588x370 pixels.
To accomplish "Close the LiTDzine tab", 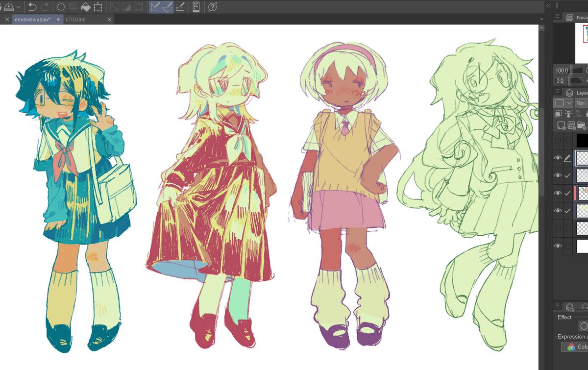I will click(x=109, y=20).
